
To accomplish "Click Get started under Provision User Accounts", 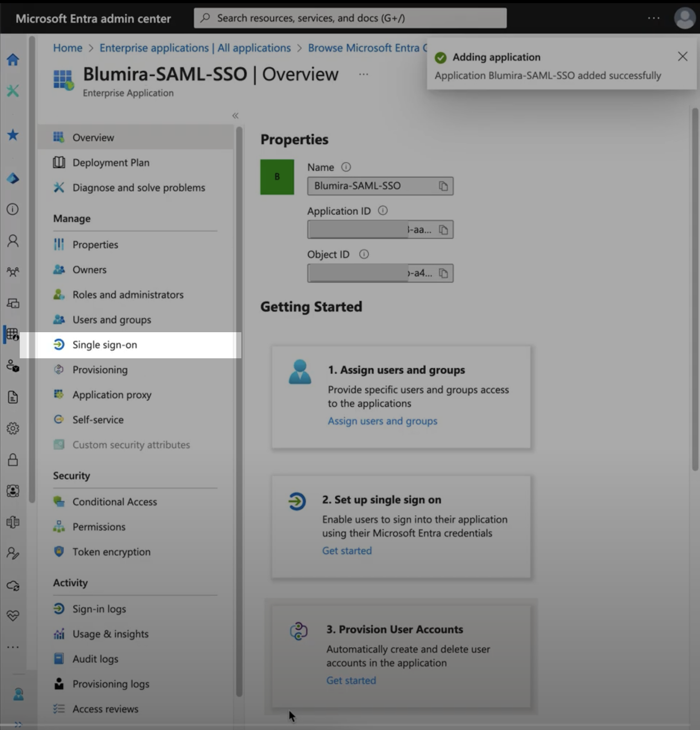I will (351, 680).
